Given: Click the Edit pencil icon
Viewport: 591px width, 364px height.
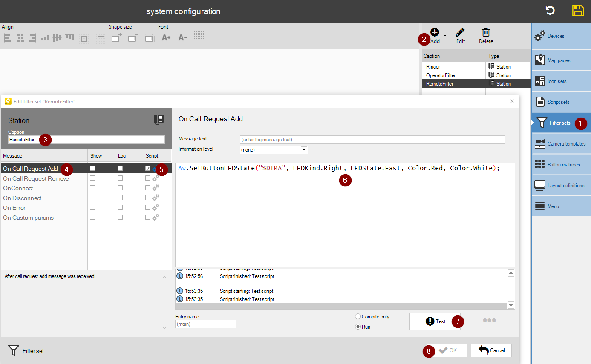Looking at the screenshot, I should click(x=460, y=33).
